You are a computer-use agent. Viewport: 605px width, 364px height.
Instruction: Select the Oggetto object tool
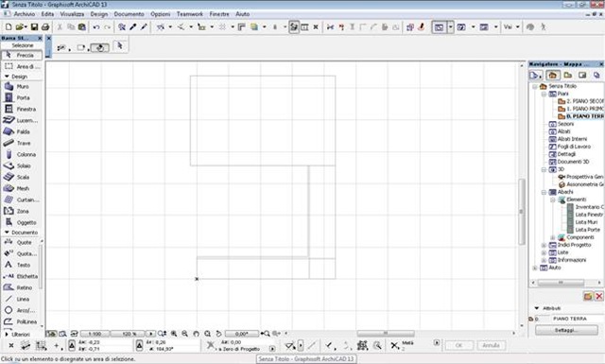click(x=22, y=222)
